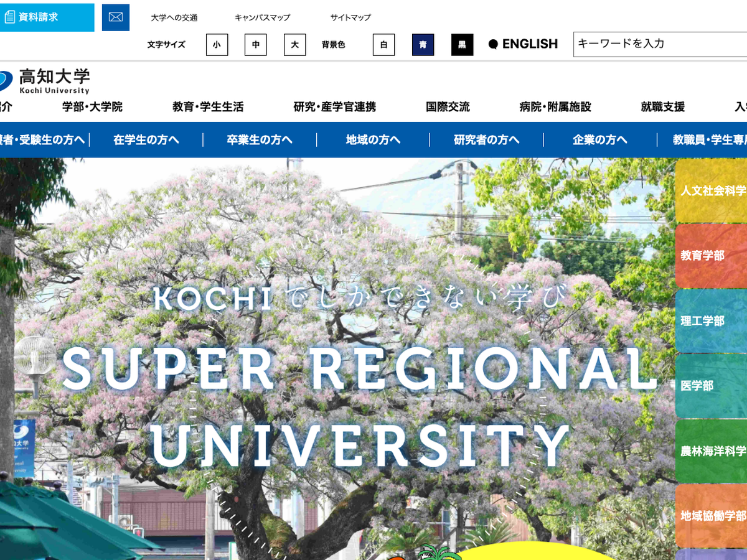Screen dimensions: 747x560
Task: Open the 大学への交通 access link
Action: (174, 18)
